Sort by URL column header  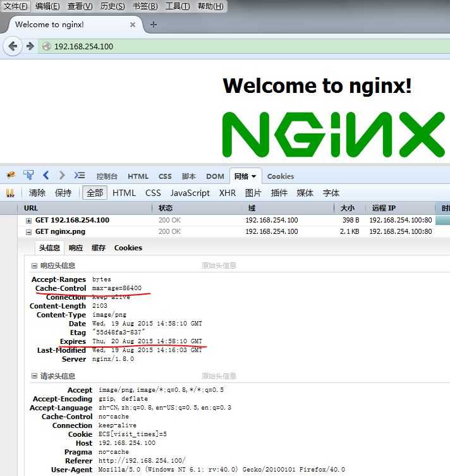point(85,208)
